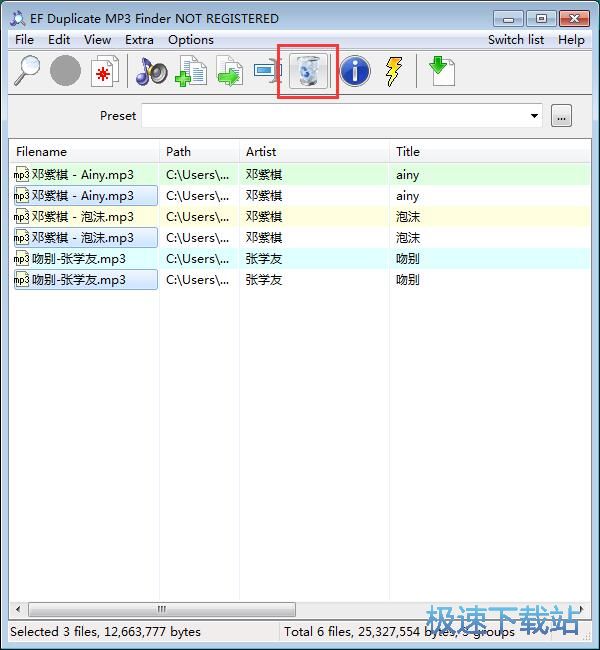Click the Selected 3 files status text
This screenshot has width=600, height=650.
pos(105,632)
